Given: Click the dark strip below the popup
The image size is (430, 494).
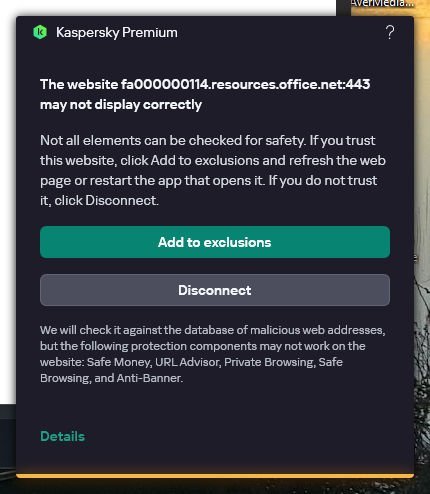Looking at the screenshot, I should (x=215, y=487).
